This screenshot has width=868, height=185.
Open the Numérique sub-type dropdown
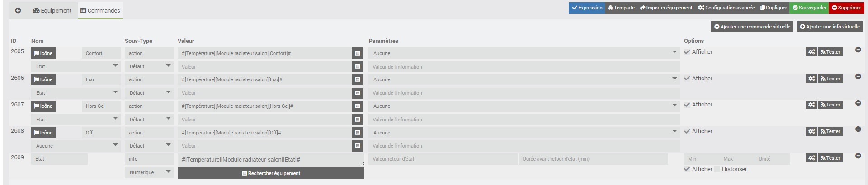tap(149, 172)
